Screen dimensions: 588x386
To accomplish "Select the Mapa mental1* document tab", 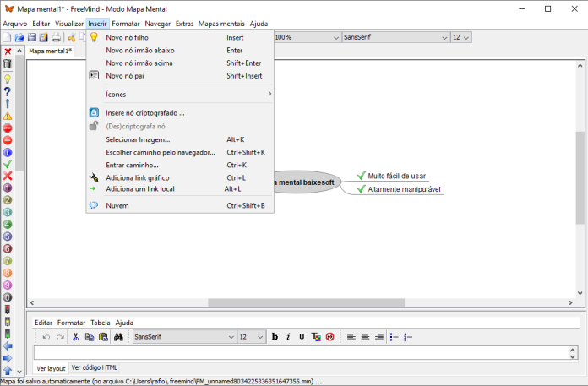I will click(x=50, y=51).
